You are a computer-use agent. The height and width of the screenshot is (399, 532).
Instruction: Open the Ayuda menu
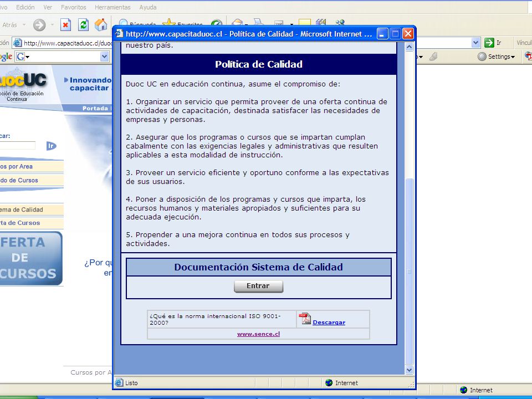pos(148,7)
